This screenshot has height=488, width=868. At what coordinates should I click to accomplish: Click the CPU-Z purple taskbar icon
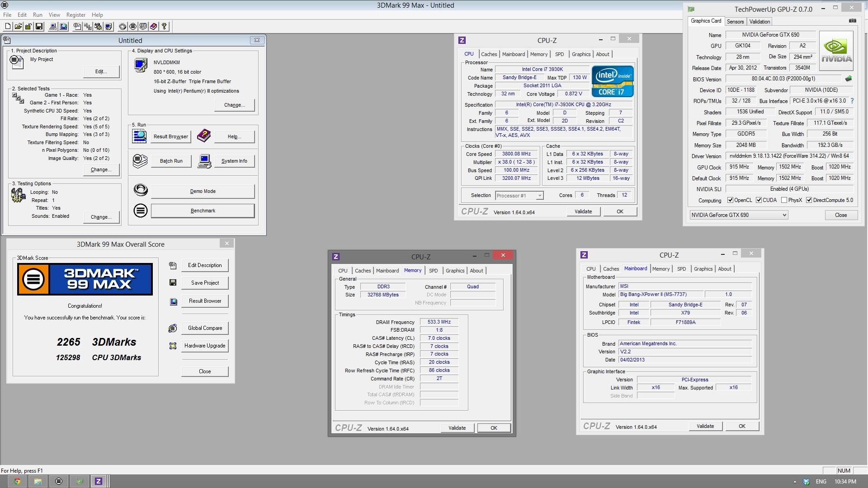99,481
